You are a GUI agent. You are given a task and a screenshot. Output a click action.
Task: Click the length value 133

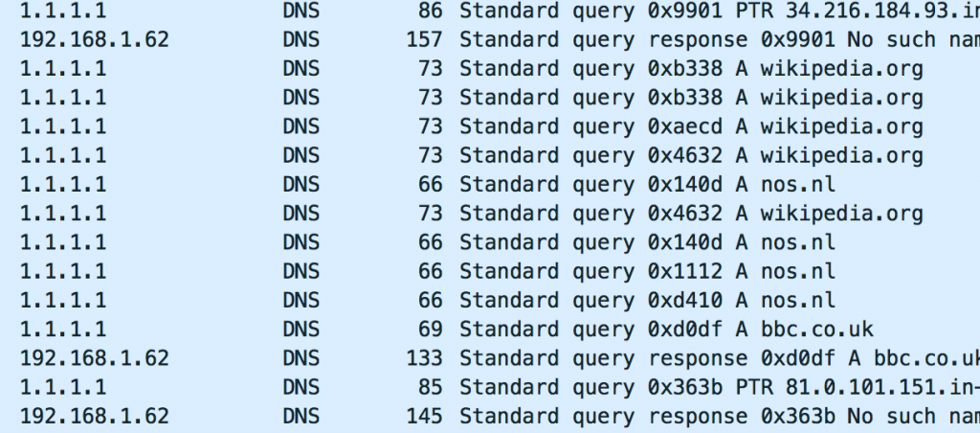pyautogui.click(x=424, y=358)
